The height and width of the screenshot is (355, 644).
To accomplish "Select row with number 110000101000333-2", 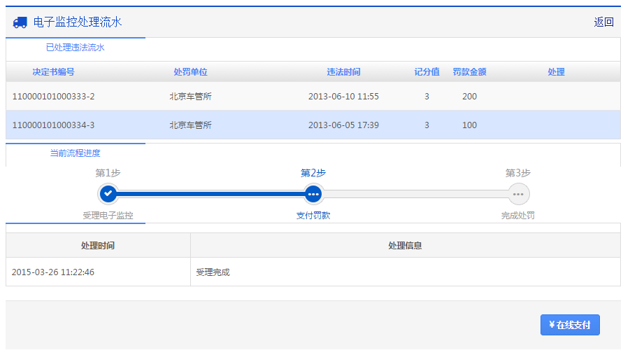I will (53, 97).
